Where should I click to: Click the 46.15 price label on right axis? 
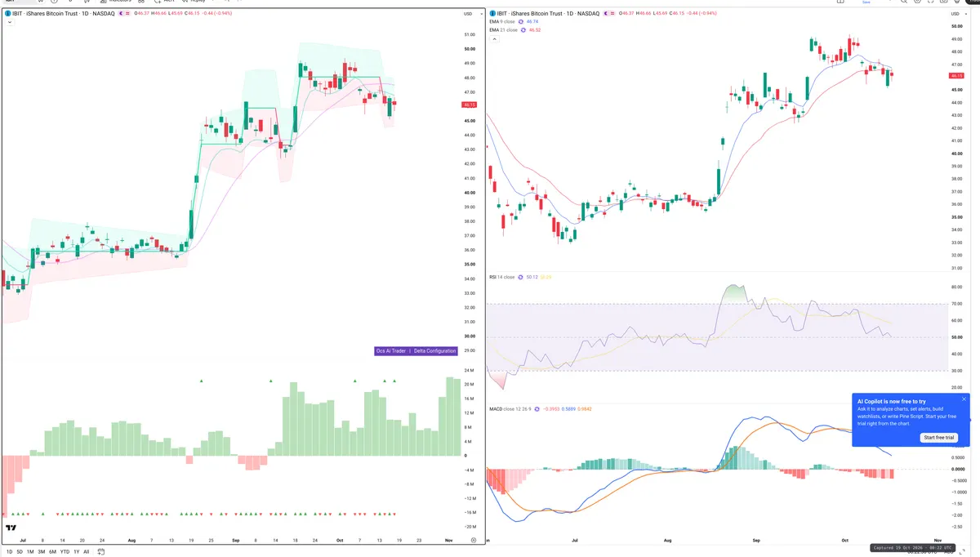pyautogui.click(x=958, y=75)
